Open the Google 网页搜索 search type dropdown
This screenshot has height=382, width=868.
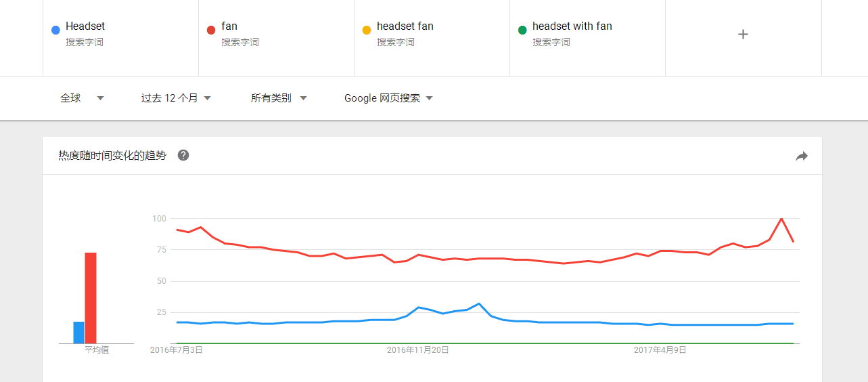(x=388, y=98)
